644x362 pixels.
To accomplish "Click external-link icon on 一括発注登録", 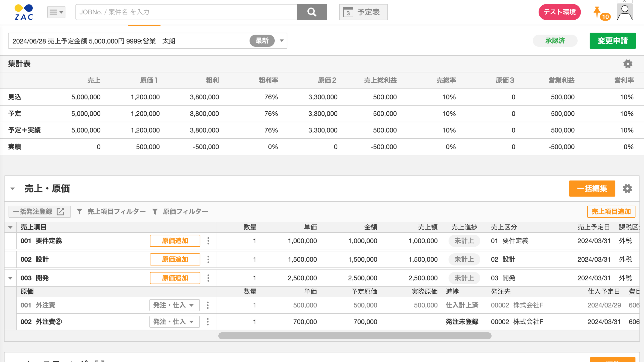I will (60, 211).
